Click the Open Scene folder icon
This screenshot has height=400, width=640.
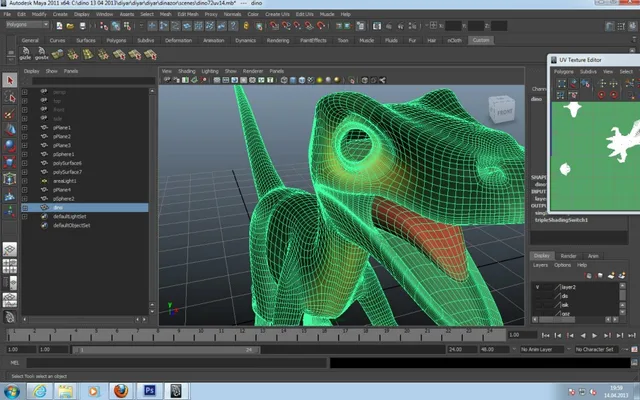pyautogui.click(x=70, y=26)
